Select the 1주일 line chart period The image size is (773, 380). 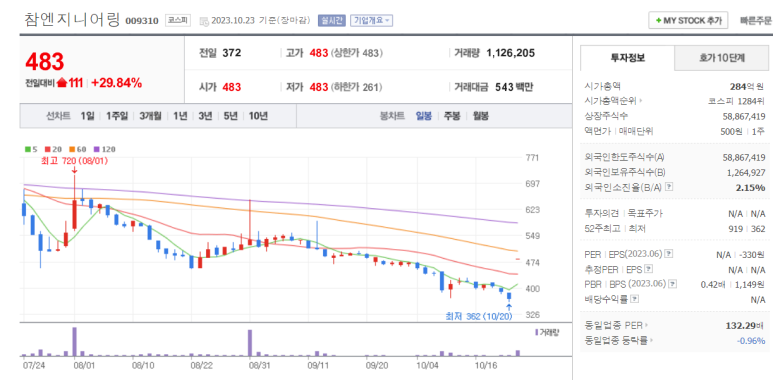pyautogui.click(x=117, y=116)
